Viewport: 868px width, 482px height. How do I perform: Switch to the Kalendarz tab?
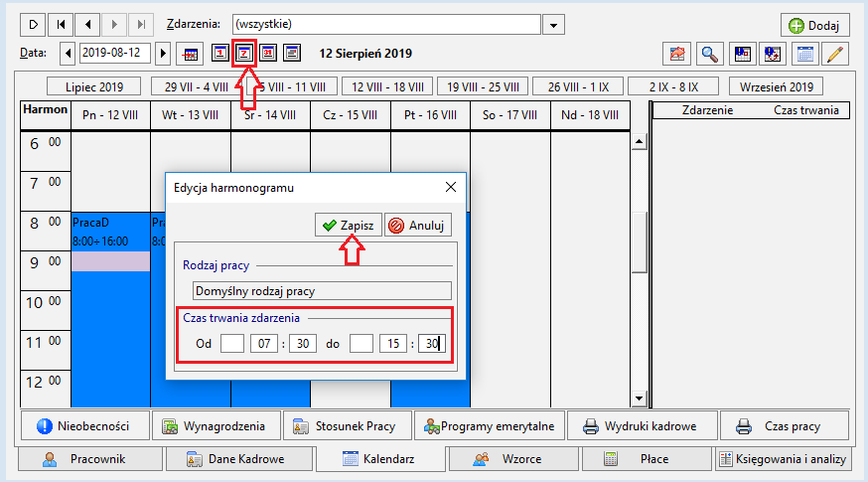pyautogui.click(x=380, y=459)
